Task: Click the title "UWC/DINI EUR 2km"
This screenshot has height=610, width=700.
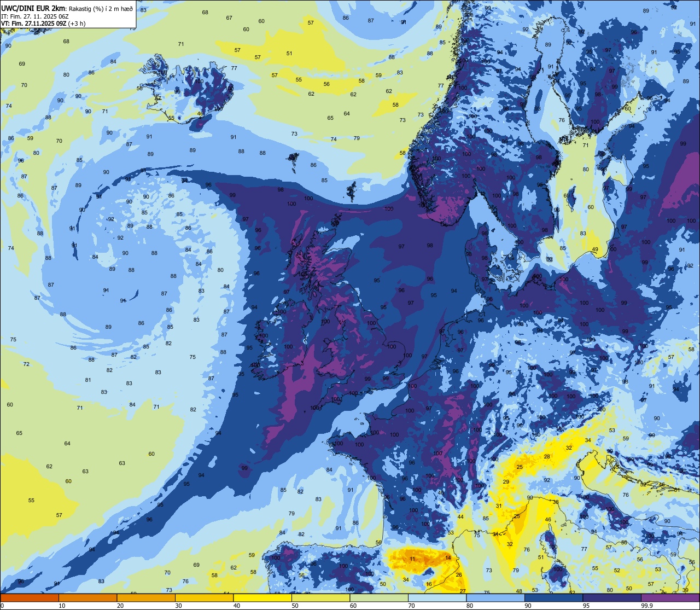Action: [33, 8]
